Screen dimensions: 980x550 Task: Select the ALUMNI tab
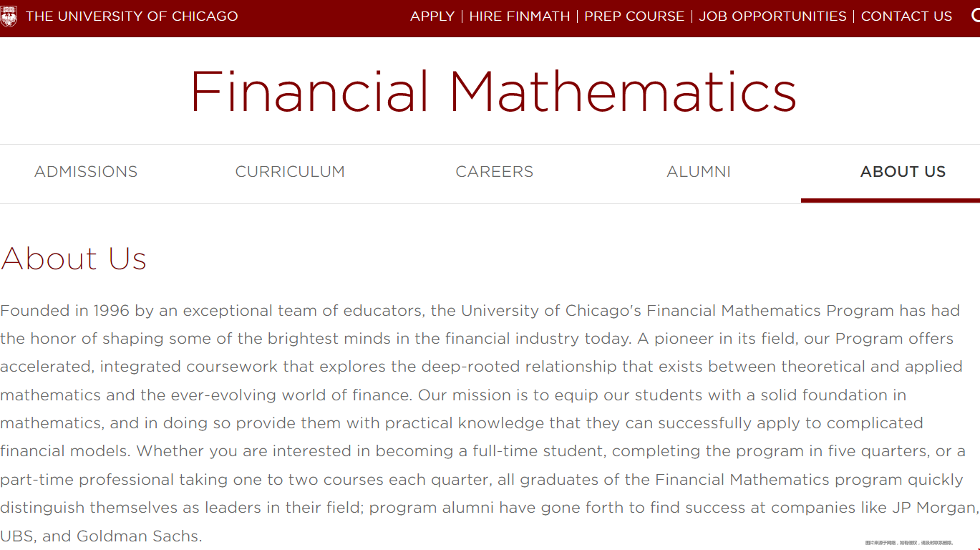pos(699,172)
